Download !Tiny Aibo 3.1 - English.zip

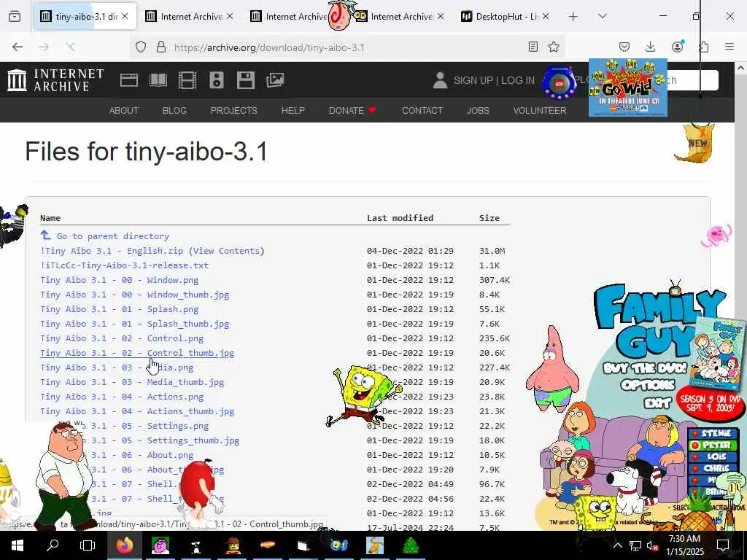[x=112, y=251]
